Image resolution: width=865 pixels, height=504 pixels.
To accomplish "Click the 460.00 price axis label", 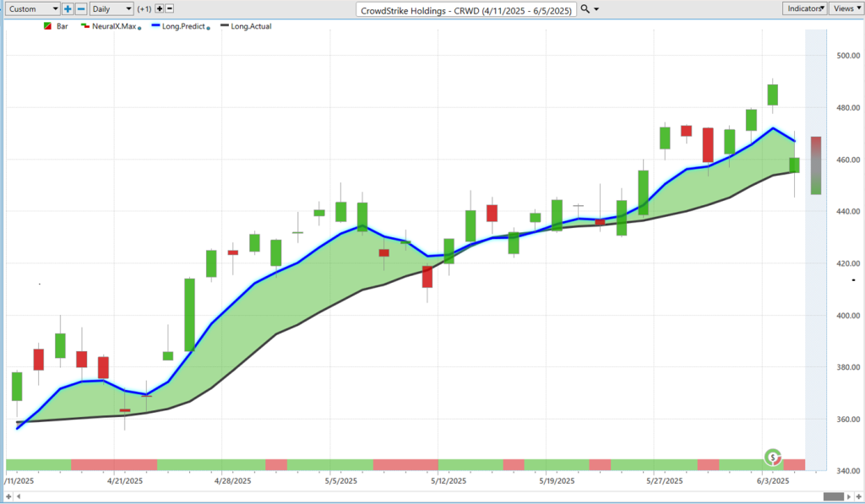I will tap(848, 160).
